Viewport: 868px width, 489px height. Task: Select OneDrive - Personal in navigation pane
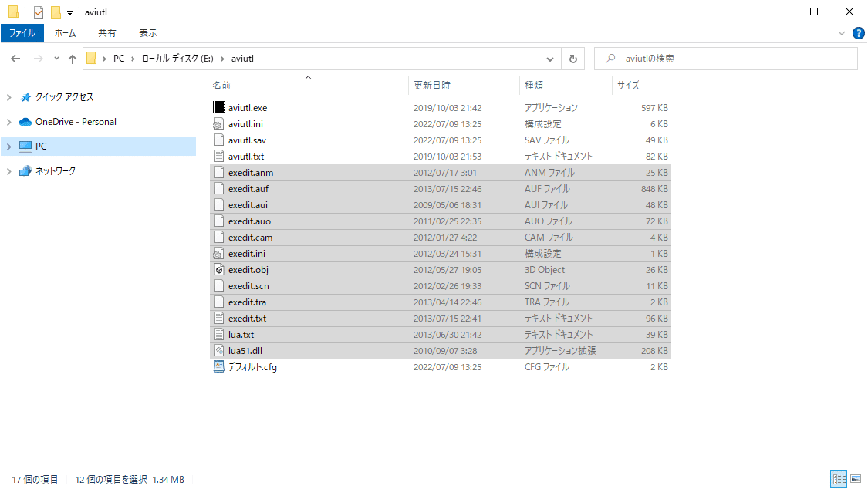(76, 122)
